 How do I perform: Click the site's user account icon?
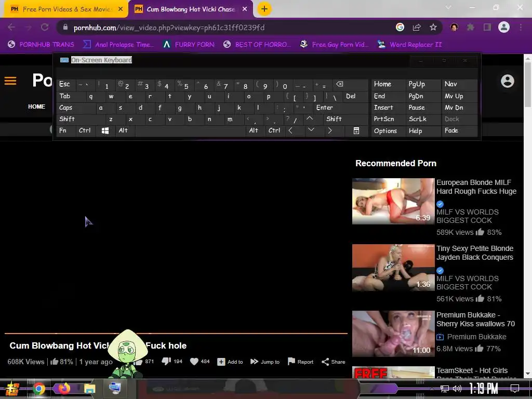click(x=507, y=81)
